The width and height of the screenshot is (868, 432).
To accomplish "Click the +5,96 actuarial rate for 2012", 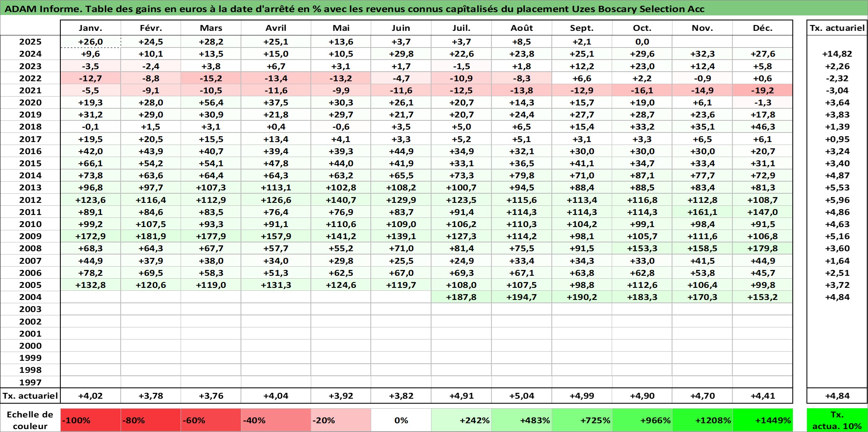I will (837, 200).
